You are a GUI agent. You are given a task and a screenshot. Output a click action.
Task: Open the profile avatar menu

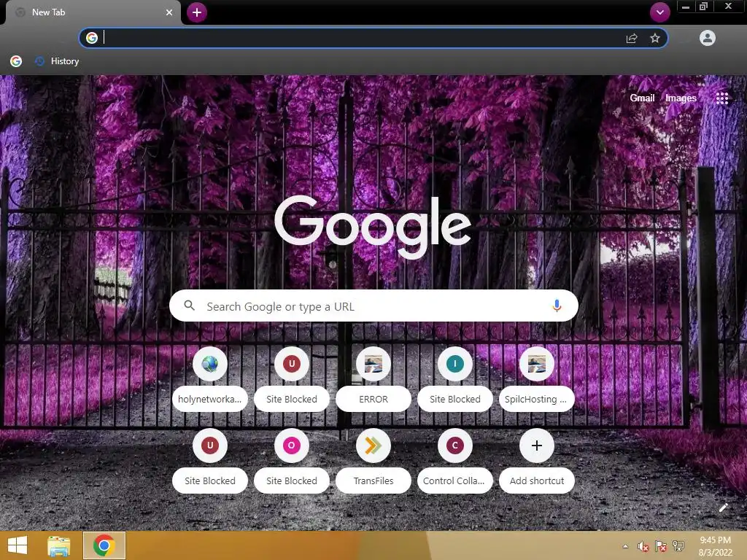pos(708,38)
